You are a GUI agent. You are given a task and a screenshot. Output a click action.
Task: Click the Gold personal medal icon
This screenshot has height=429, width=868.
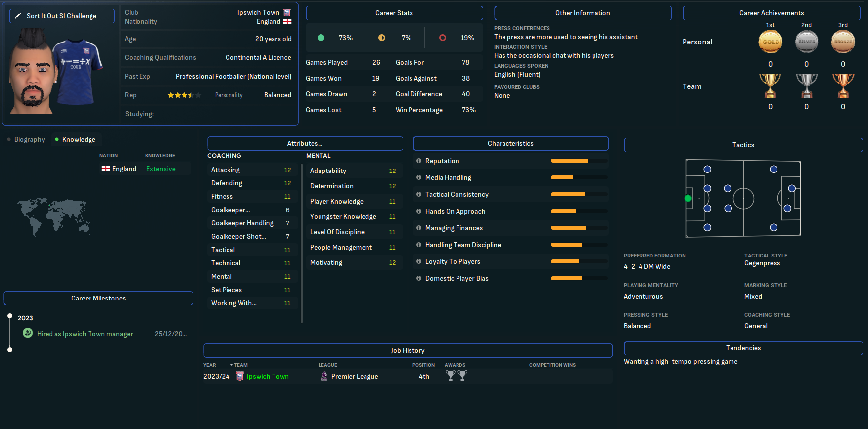click(x=770, y=42)
